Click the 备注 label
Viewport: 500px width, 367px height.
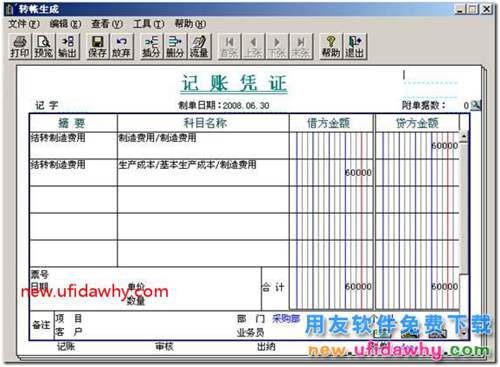(41, 325)
